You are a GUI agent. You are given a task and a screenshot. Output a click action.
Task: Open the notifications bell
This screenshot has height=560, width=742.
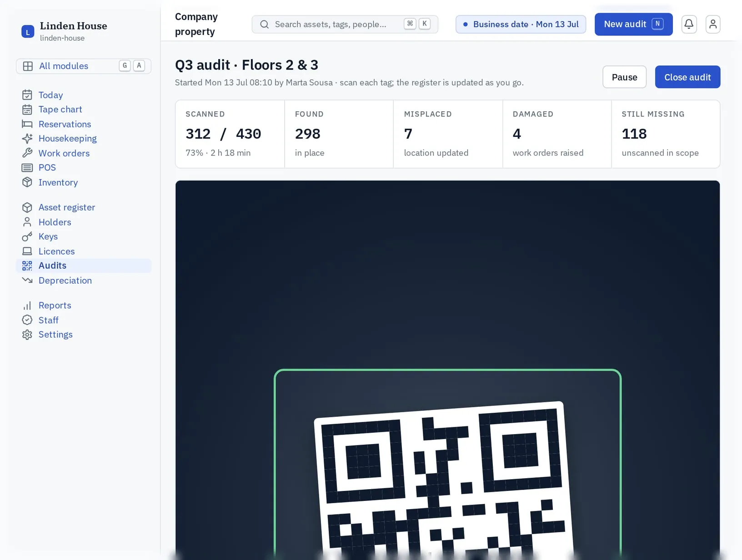[689, 24]
